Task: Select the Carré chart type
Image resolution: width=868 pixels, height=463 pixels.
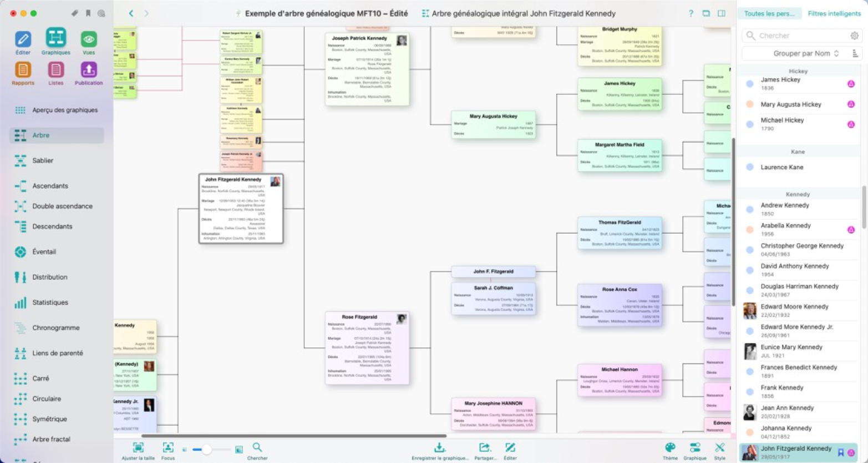Action: point(56,378)
